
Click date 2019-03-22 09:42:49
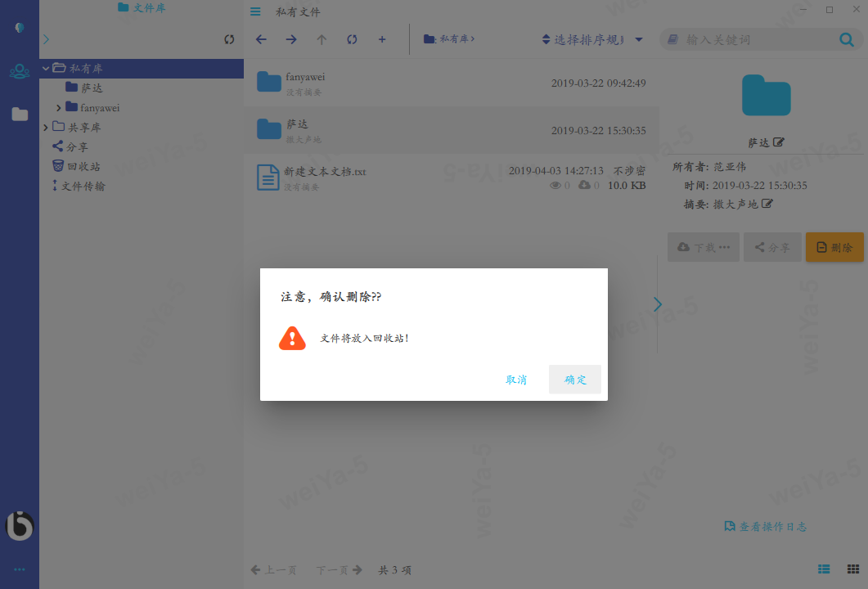tap(598, 83)
